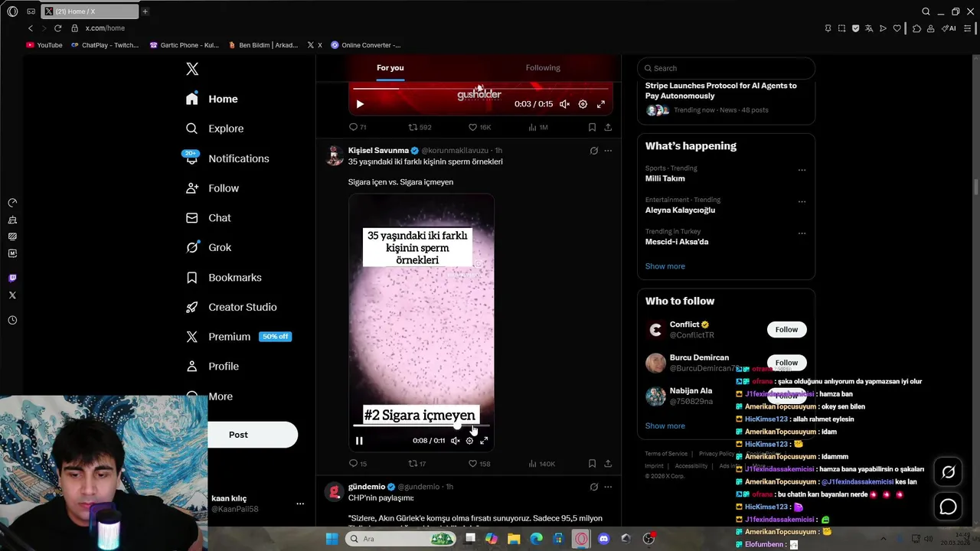Screen dimensions: 980x551
Task: View the 140K views analytics
Action: pyautogui.click(x=541, y=464)
